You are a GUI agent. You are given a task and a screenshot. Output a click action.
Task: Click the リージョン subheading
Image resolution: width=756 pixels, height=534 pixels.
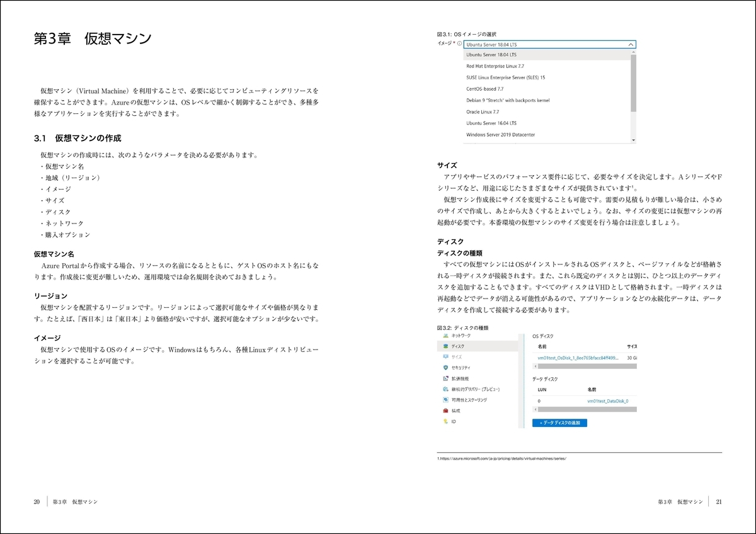(x=50, y=296)
